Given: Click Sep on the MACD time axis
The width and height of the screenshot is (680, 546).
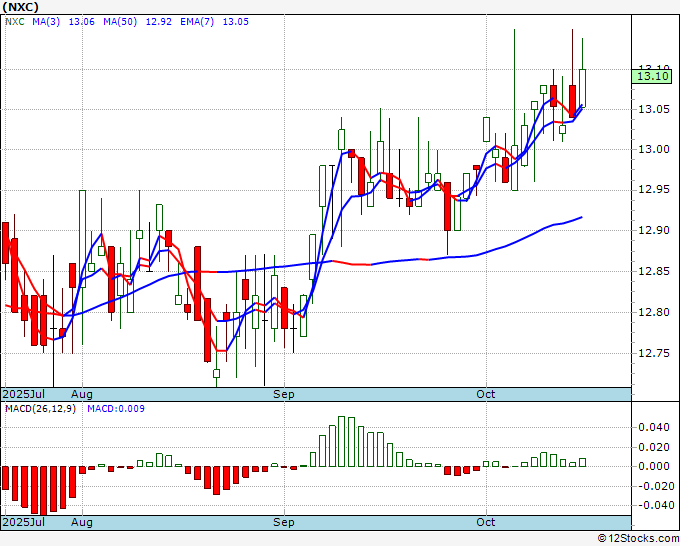Looking at the screenshot, I should pos(284,522).
